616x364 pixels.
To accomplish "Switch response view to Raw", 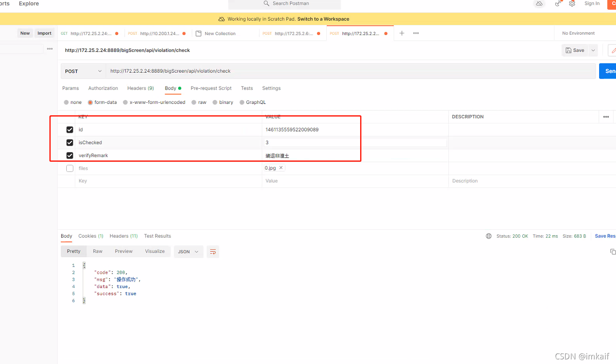I will click(98, 251).
